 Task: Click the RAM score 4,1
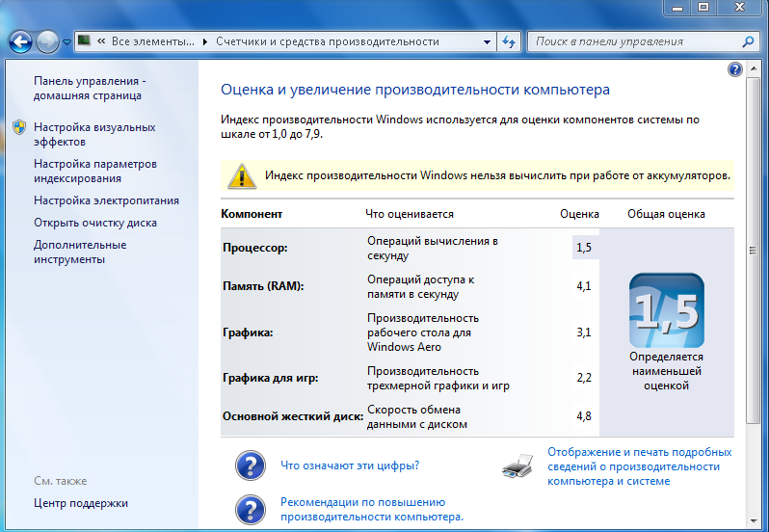point(584,286)
